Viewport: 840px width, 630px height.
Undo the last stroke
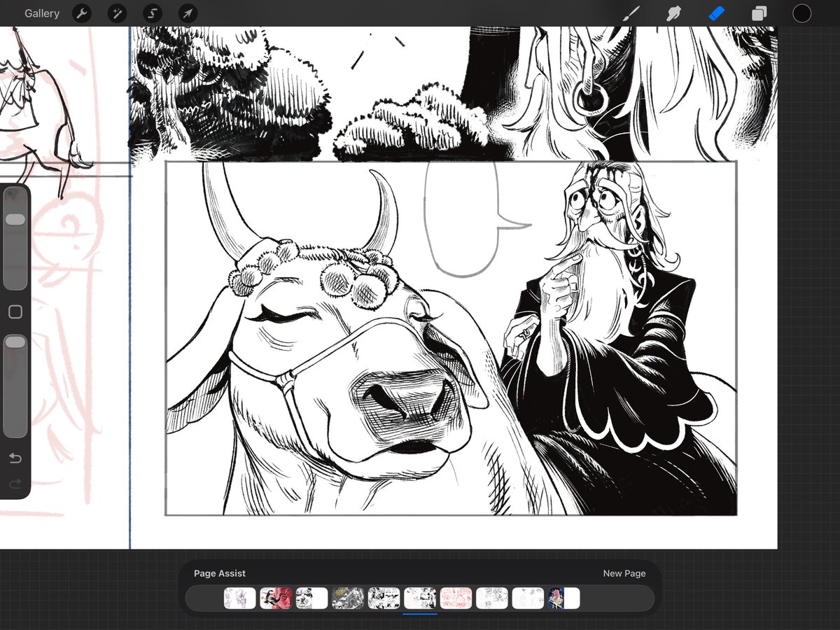(x=15, y=458)
